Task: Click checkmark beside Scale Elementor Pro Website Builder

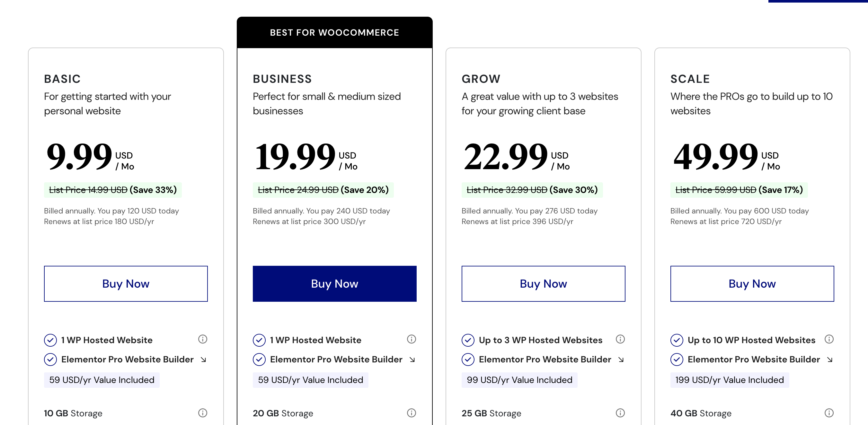Action: point(677,360)
